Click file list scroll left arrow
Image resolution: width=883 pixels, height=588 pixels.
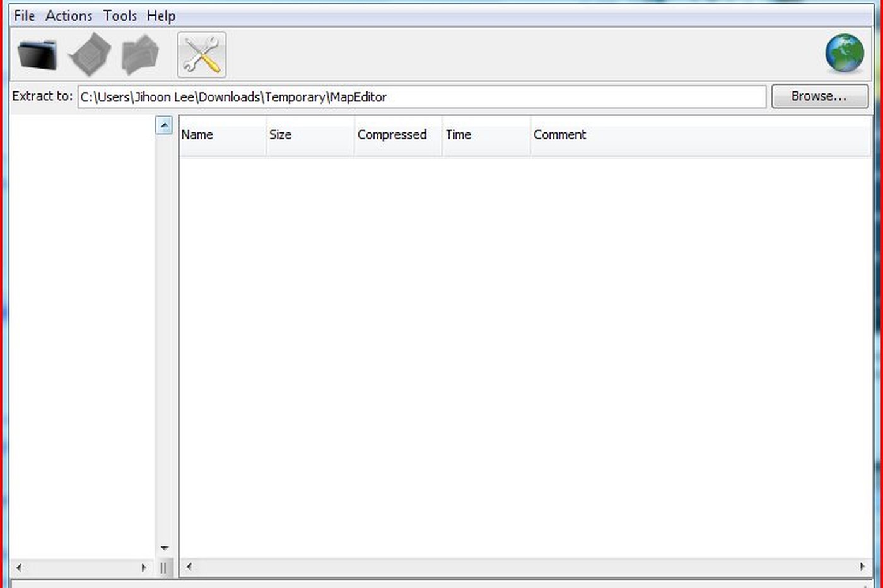click(x=189, y=567)
